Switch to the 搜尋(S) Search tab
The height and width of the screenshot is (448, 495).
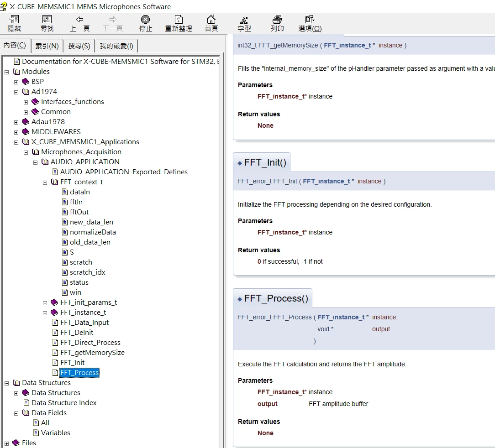tap(79, 46)
